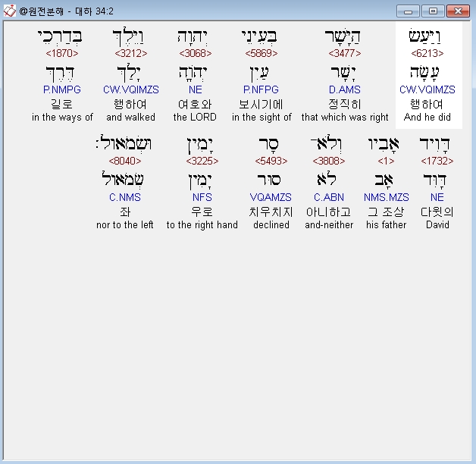This screenshot has height=464, width=476.
Task: Click the gloss 'to the right hand'
Action: click(x=202, y=224)
